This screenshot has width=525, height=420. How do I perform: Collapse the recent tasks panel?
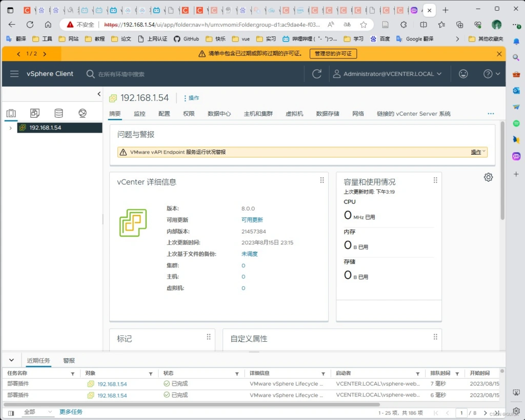(11, 360)
